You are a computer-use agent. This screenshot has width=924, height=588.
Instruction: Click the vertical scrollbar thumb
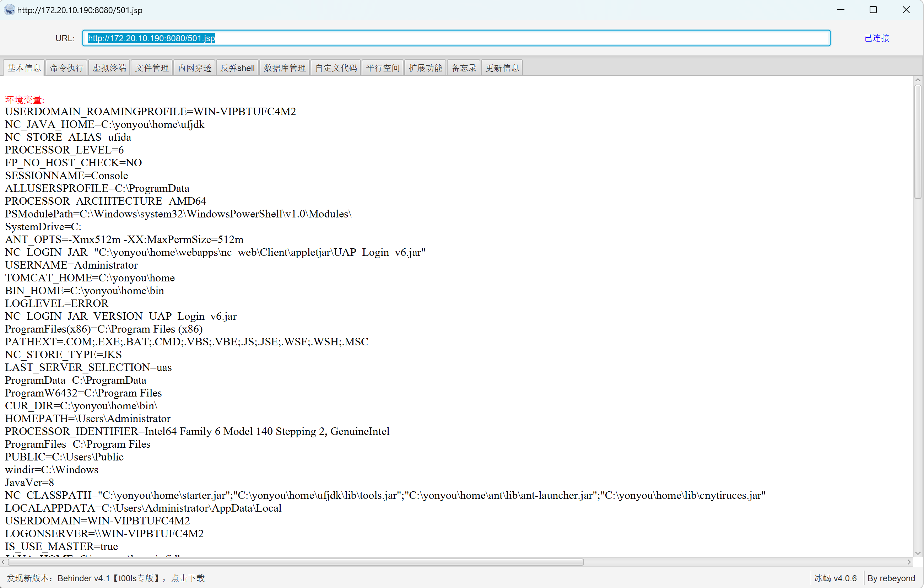918,141
